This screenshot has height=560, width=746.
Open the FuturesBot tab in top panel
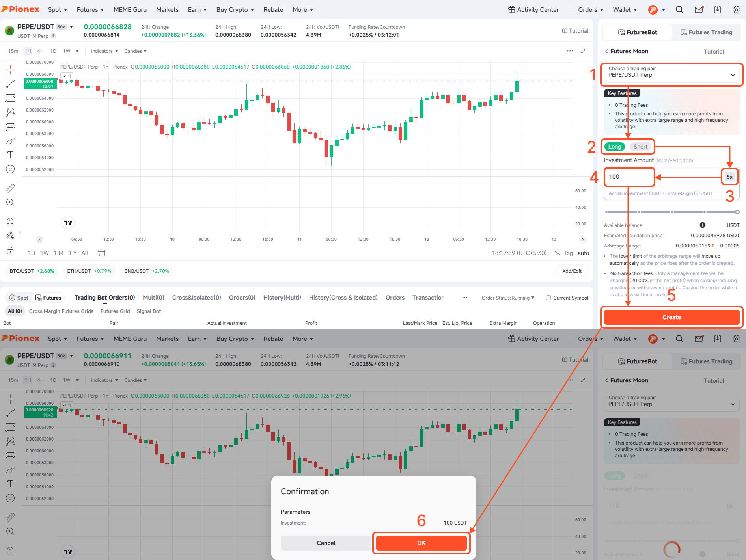[638, 32]
